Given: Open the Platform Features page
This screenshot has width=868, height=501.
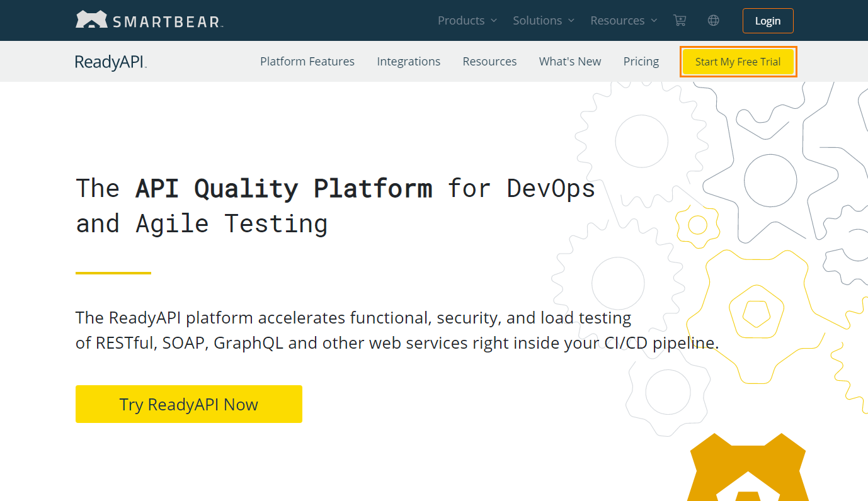Looking at the screenshot, I should (x=307, y=61).
